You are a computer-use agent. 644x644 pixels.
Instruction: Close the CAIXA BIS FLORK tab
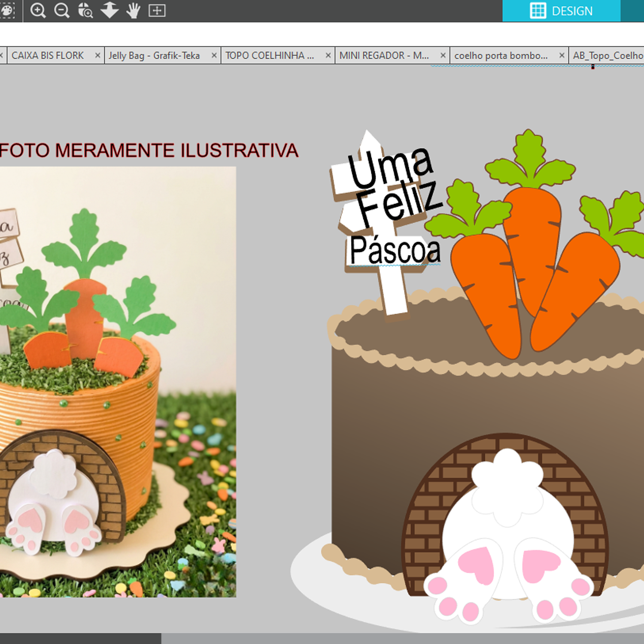pyautogui.click(x=98, y=55)
